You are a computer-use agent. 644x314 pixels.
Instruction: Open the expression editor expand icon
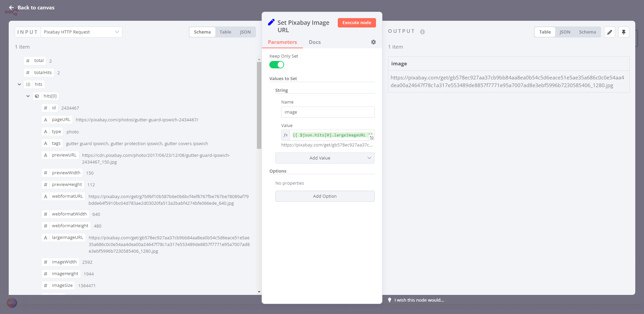tap(372, 138)
